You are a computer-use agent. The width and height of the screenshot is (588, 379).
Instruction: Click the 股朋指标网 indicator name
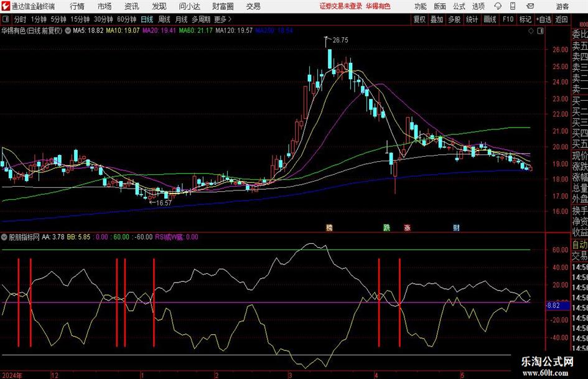[x=24, y=237]
